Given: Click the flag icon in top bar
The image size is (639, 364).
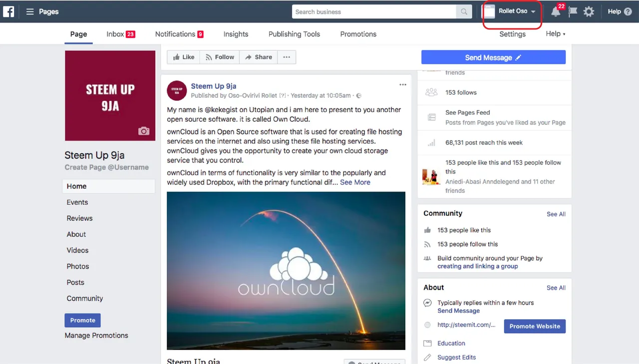Looking at the screenshot, I should coord(573,11).
